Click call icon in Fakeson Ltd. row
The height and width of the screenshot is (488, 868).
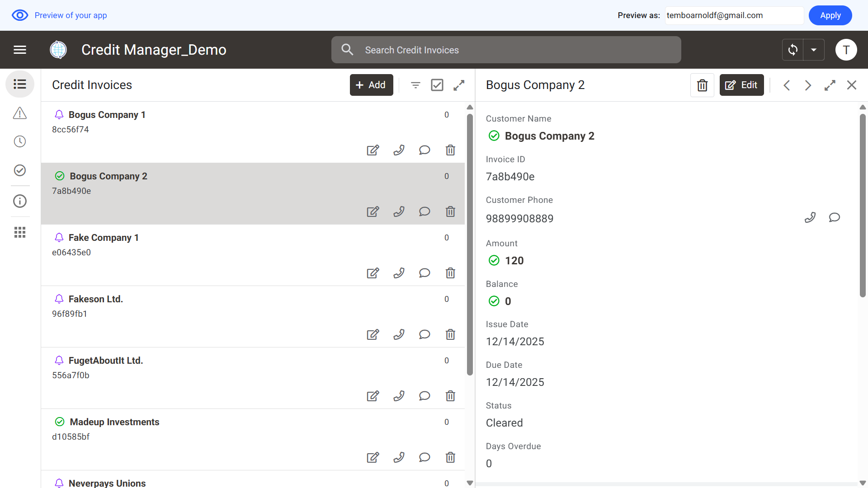pyautogui.click(x=399, y=334)
